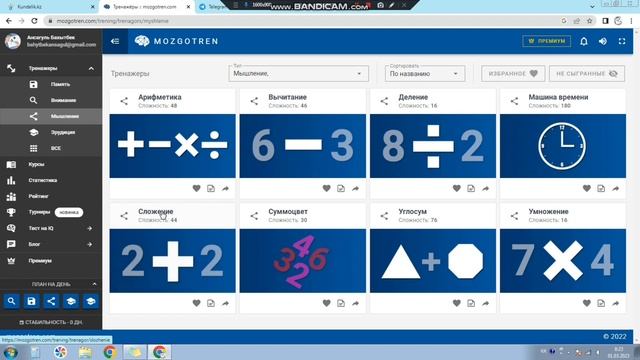Select Все trainers in the sidebar

click(x=51, y=148)
